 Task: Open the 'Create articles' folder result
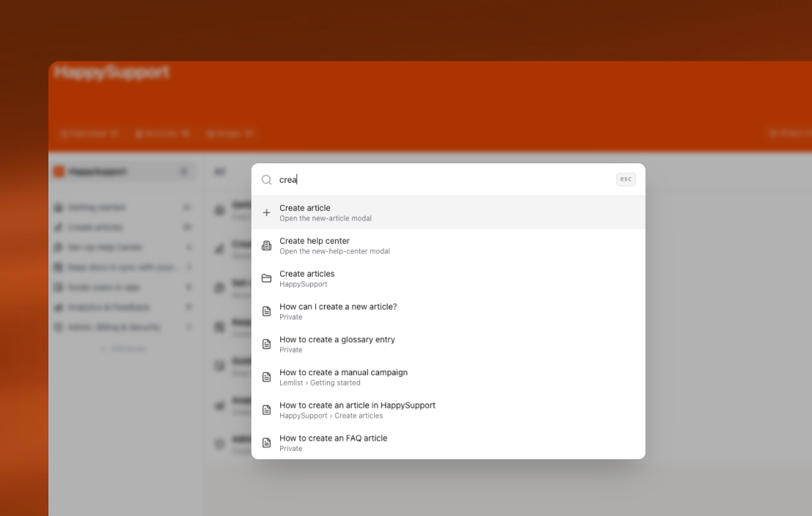(x=448, y=278)
